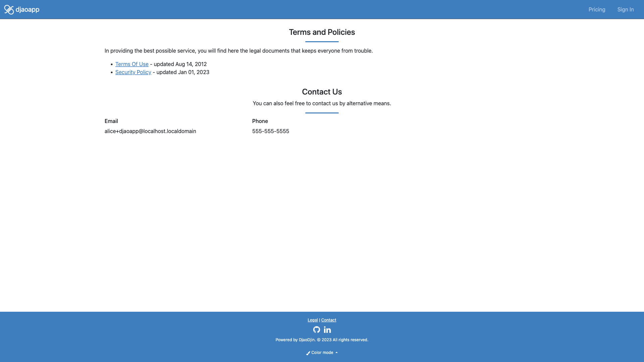Click 'In providing the best possible service' paragraph

239,51
